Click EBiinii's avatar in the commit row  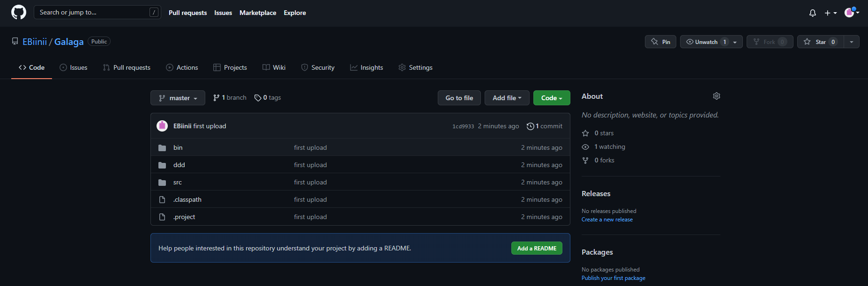(x=162, y=126)
